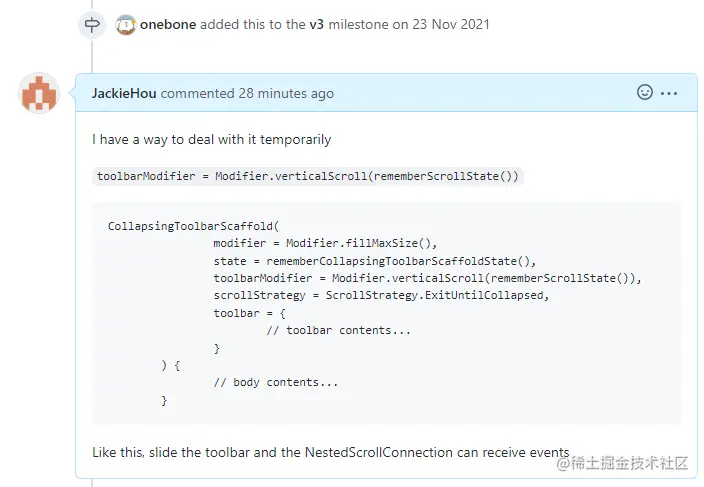
Task: Open the emoji reaction picker on JackieHou's comment
Action: coord(645,92)
